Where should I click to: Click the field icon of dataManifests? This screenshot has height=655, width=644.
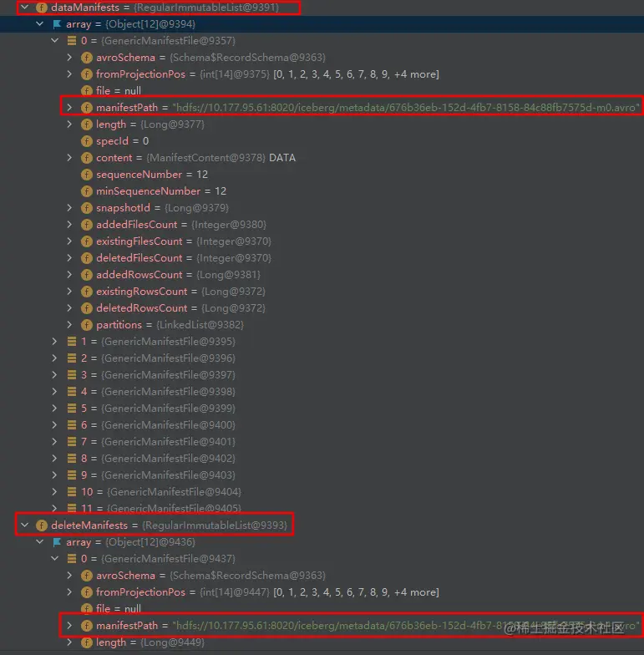tap(42, 7)
